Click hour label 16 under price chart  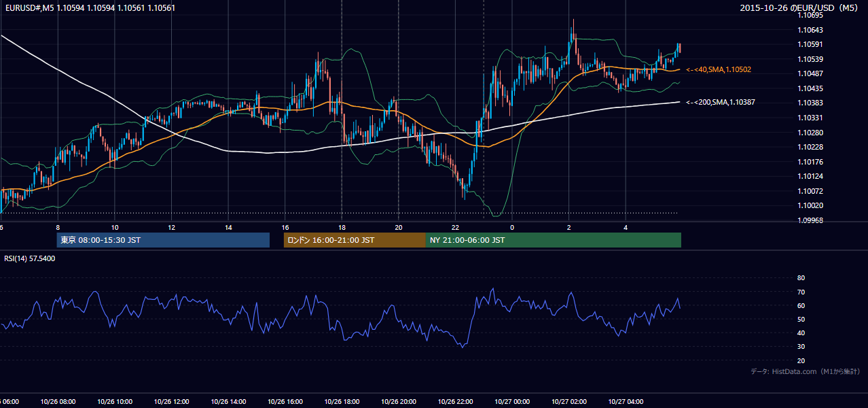[285, 227]
